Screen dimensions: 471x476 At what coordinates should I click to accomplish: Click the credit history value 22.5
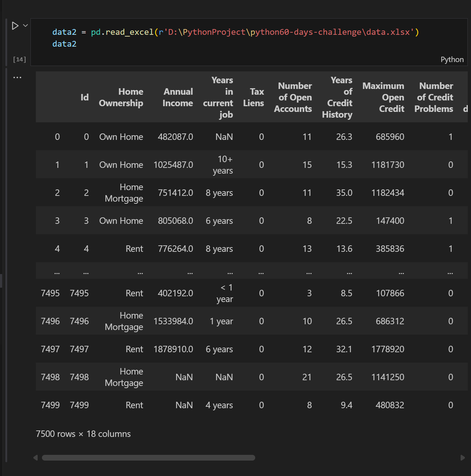coord(344,221)
